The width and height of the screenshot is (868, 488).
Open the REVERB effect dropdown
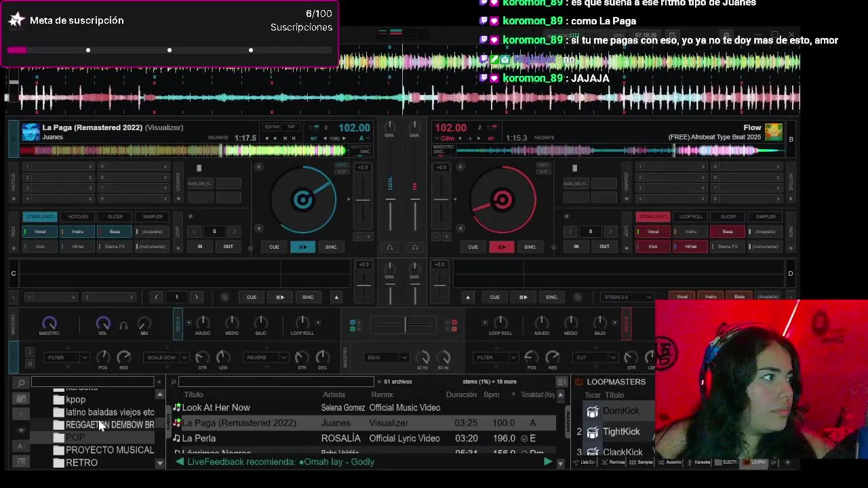coord(265,357)
